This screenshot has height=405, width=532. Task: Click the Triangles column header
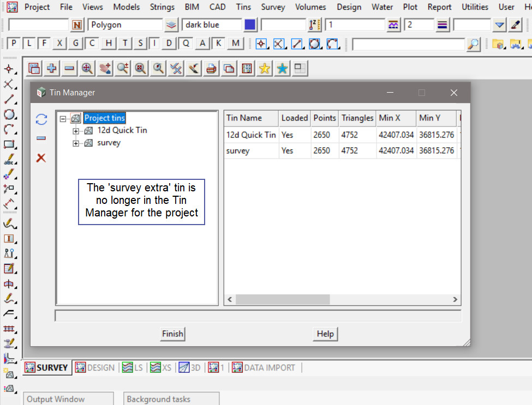point(357,118)
